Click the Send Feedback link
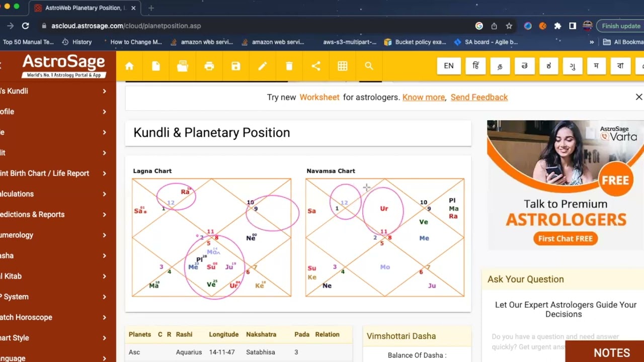The height and width of the screenshot is (362, 644). tap(479, 97)
